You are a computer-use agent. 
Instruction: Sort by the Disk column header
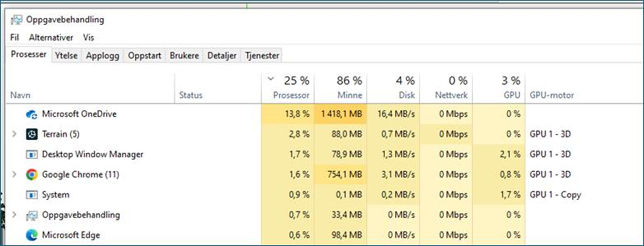pos(407,95)
